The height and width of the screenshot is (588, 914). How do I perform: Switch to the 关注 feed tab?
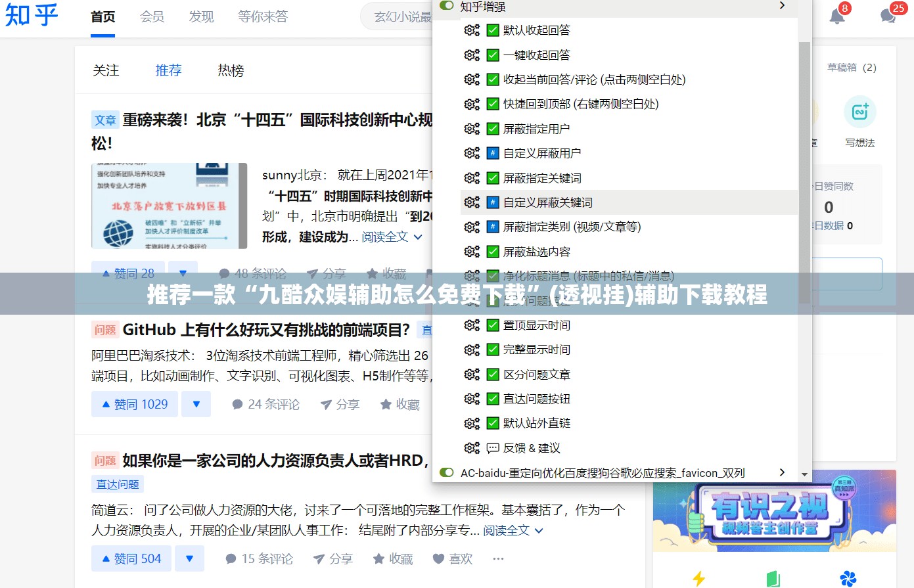(106, 70)
